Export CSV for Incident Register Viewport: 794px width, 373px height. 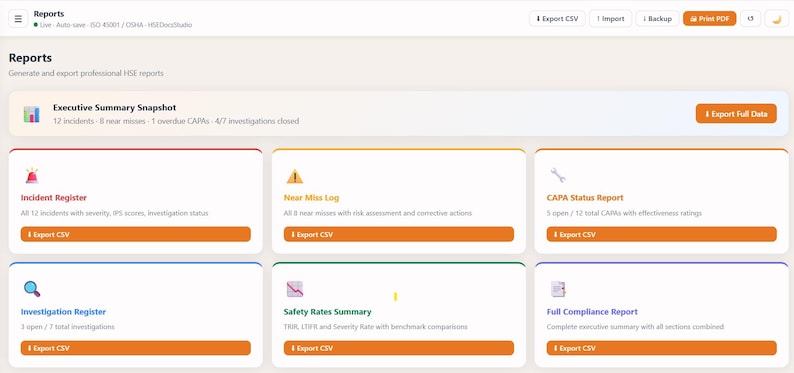click(136, 234)
